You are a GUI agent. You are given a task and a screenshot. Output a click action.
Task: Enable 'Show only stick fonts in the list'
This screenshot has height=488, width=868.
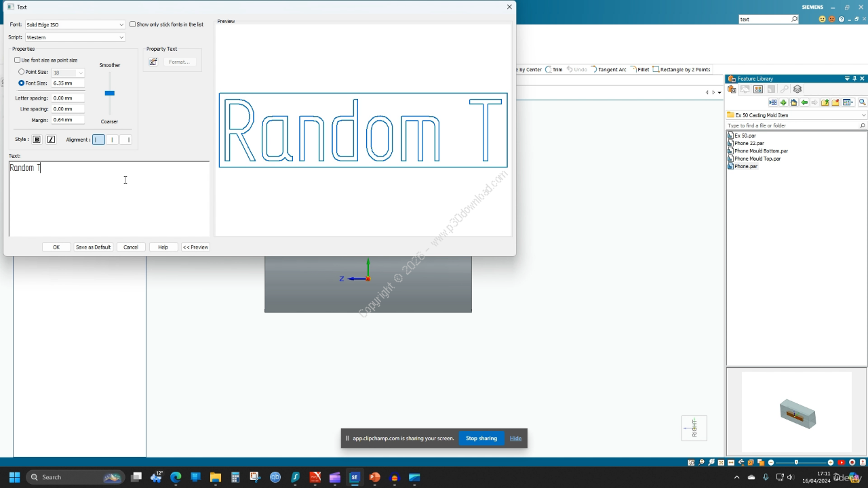[x=133, y=24]
